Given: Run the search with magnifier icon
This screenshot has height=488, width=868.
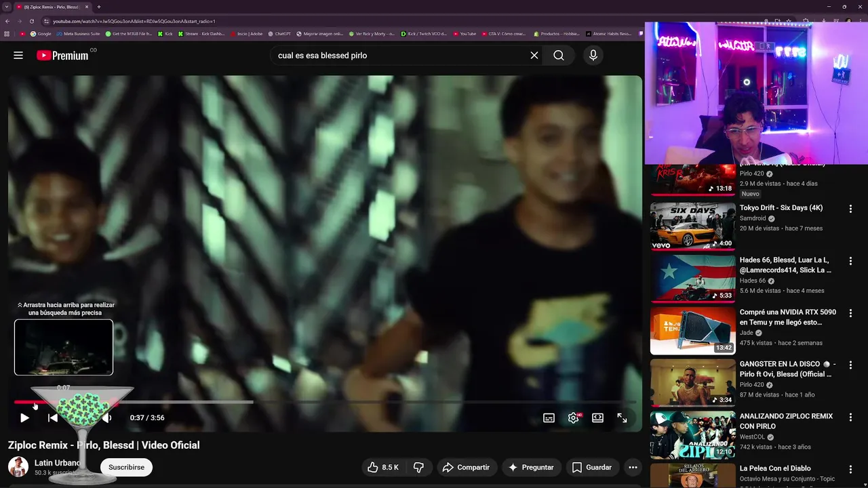Looking at the screenshot, I should pyautogui.click(x=559, y=56).
